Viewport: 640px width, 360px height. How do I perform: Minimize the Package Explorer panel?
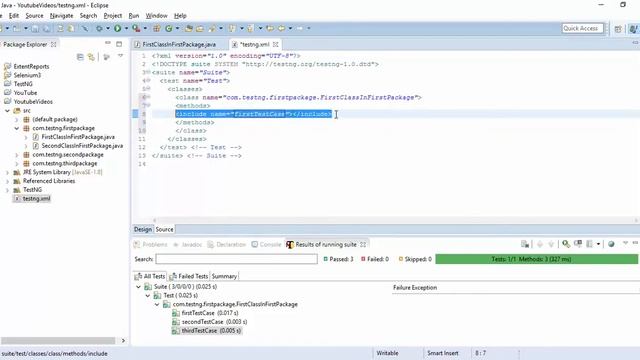click(x=108, y=43)
